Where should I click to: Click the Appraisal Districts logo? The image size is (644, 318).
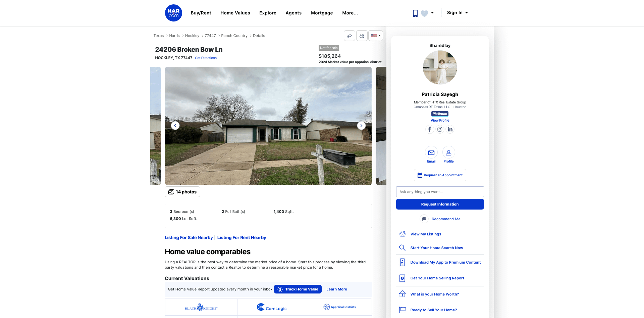point(339,307)
